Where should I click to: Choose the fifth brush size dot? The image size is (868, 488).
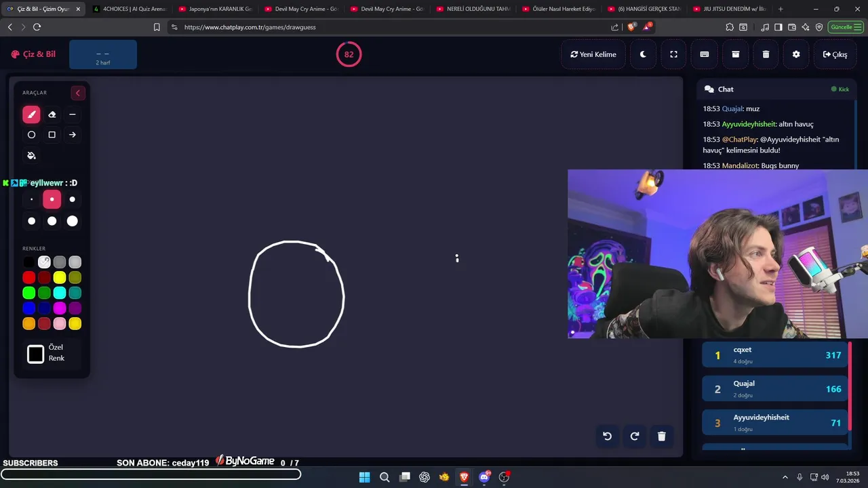pyautogui.click(x=52, y=221)
